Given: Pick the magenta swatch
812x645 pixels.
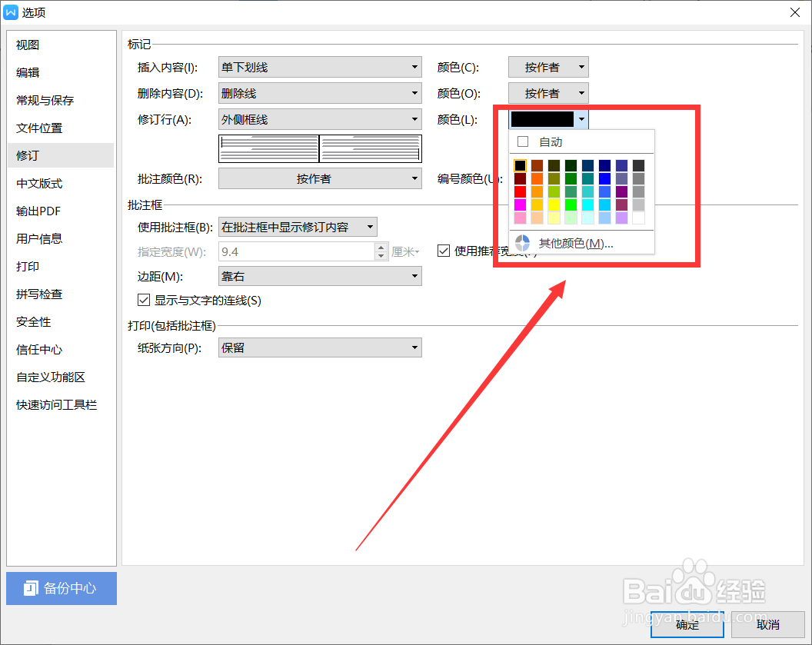Looking at the screenshot, I should click(520, 205).
